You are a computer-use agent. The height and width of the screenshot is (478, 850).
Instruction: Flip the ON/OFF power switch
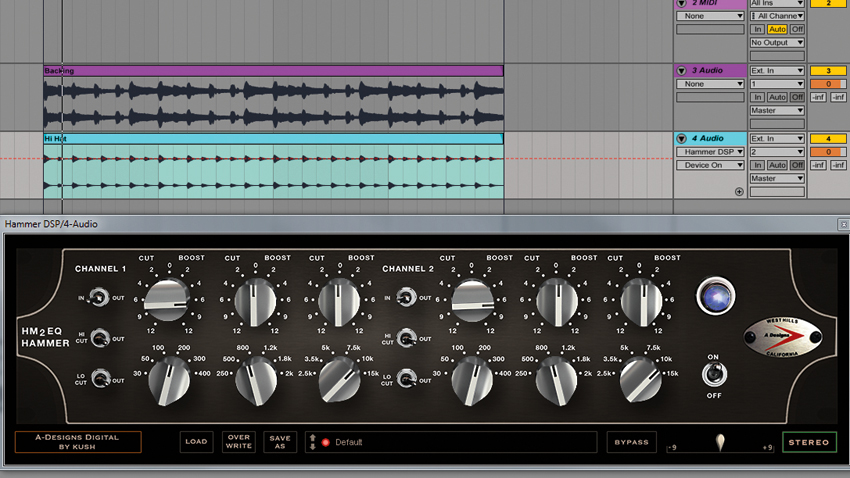[714, 374]
